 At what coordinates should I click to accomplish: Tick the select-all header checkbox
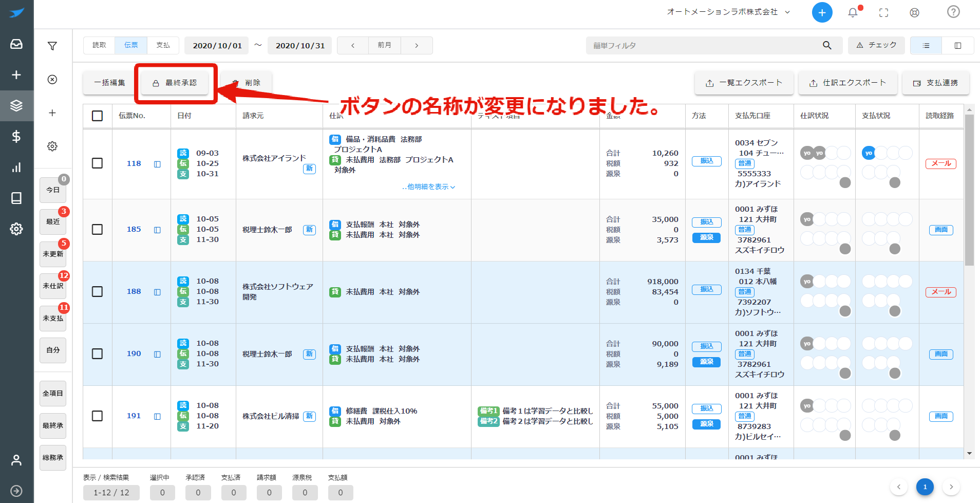pyautogui.click(x=97, y=116)
